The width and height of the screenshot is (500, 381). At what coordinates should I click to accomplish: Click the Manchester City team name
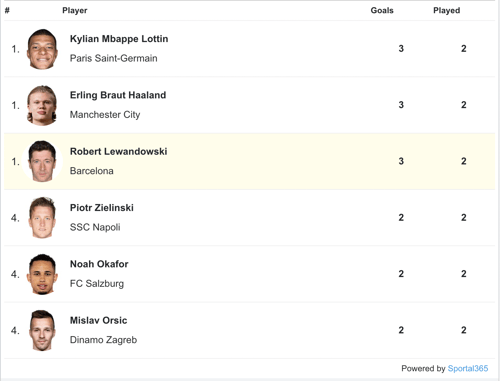[x=105, y=115]
